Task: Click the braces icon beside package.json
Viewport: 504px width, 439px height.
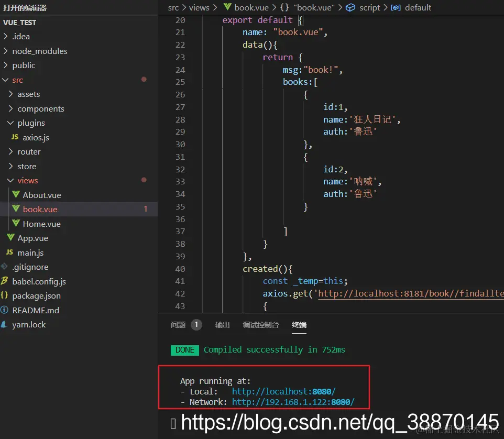Action: coord(4,295)
